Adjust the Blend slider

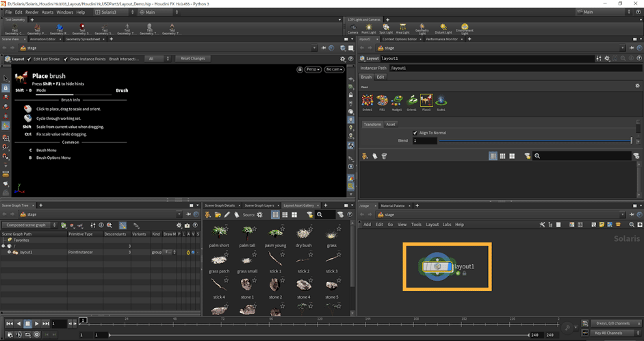point(535,140)
